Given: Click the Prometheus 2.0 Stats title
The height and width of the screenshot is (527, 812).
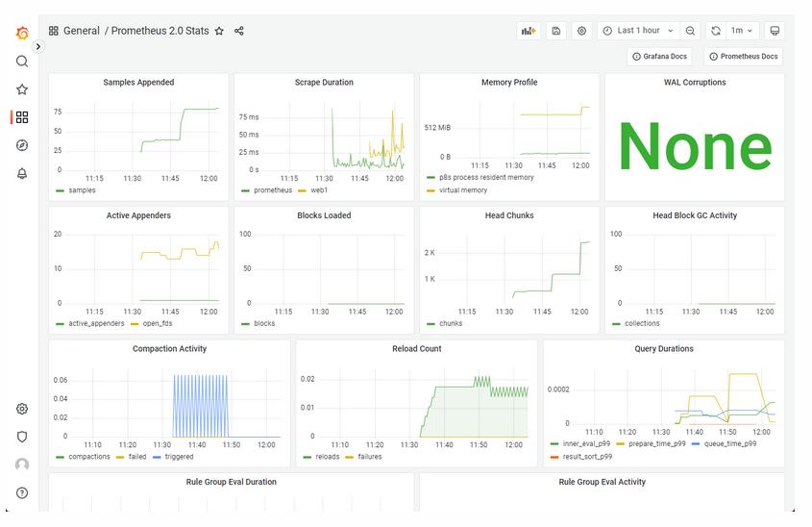Looking at the screenshot, I should pos(160,31).
